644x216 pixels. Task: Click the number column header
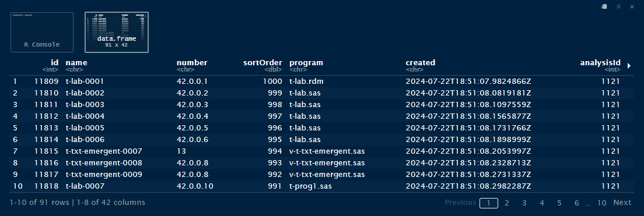tap(192, 63)
